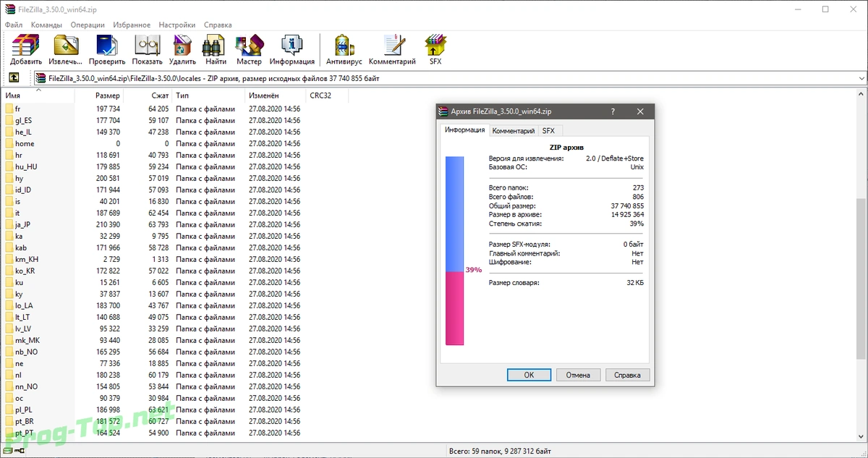Screen dimensions: 868x458
Task: Select the nn_NO folder row
Action: pyautogui.click(x=152, y=387)
